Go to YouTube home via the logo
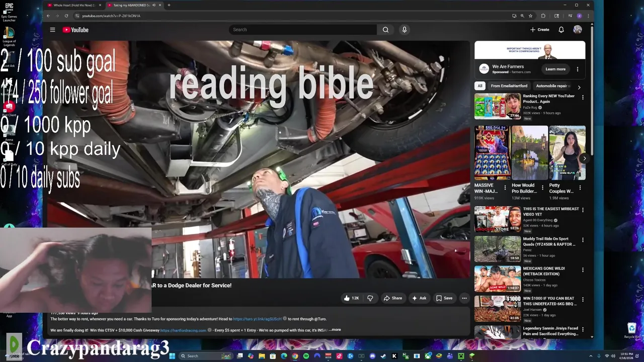Image resolution: width=644 pixels, height=362 pixels. pyautogui.click(x=75, y=30)
